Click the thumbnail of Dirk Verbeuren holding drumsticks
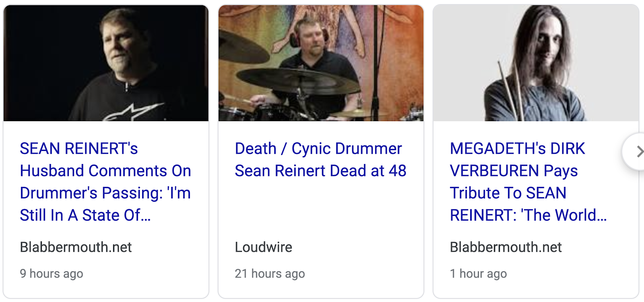This screenshot has width=644, height=302. coord(535,62)
